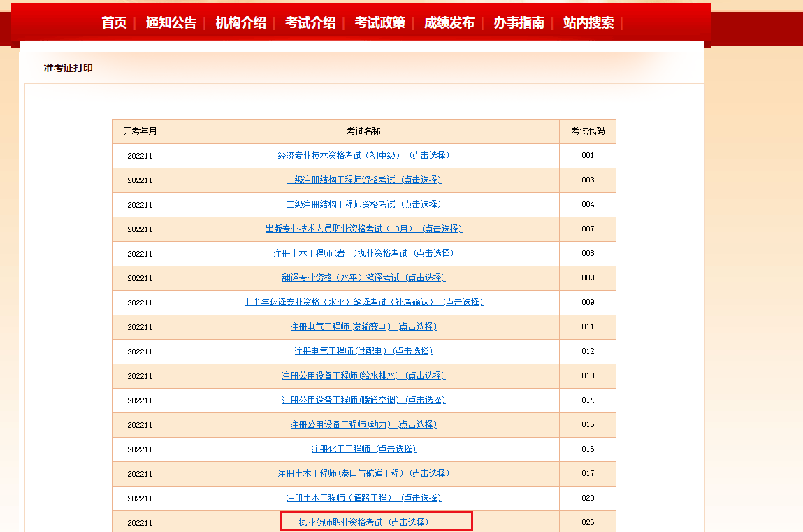Choose 注册公用设备工程师(暖通空调) exam link

(x=363, y=400)
